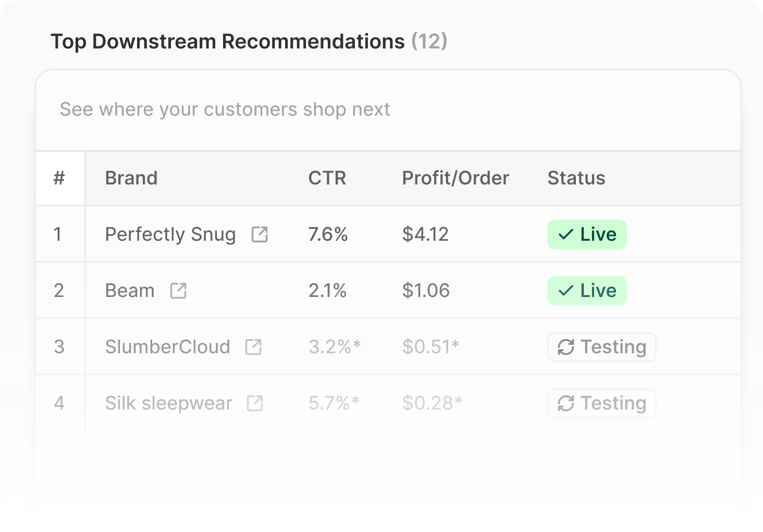Sort by the Status column header
Screen dimensions: 763x532
pos(576,178)
